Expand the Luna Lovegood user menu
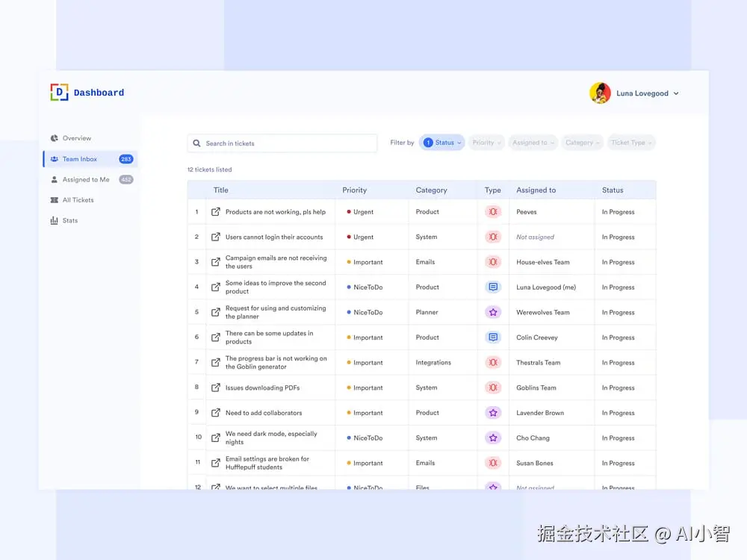This screenshot has height=560, width=747. pos(676,93)
